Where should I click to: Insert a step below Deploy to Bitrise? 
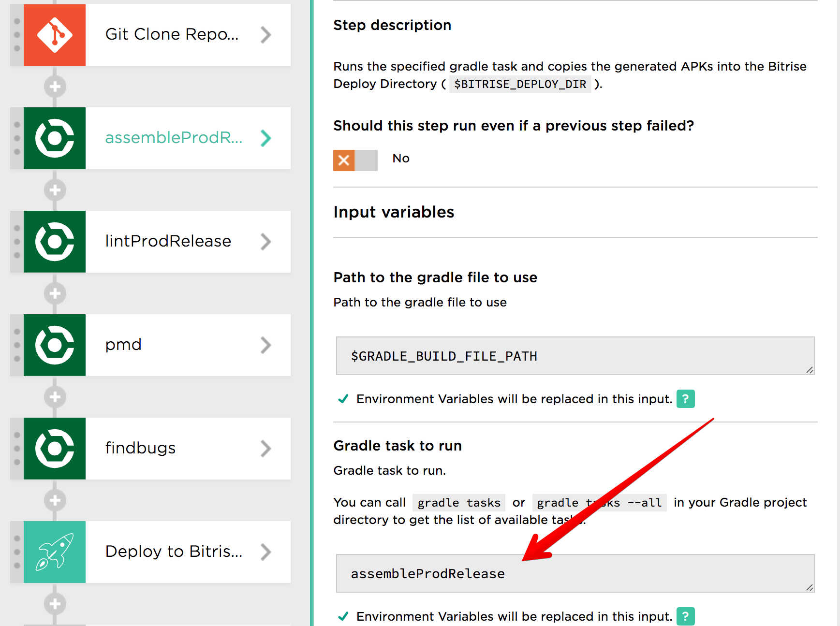[x=55, y=604]
